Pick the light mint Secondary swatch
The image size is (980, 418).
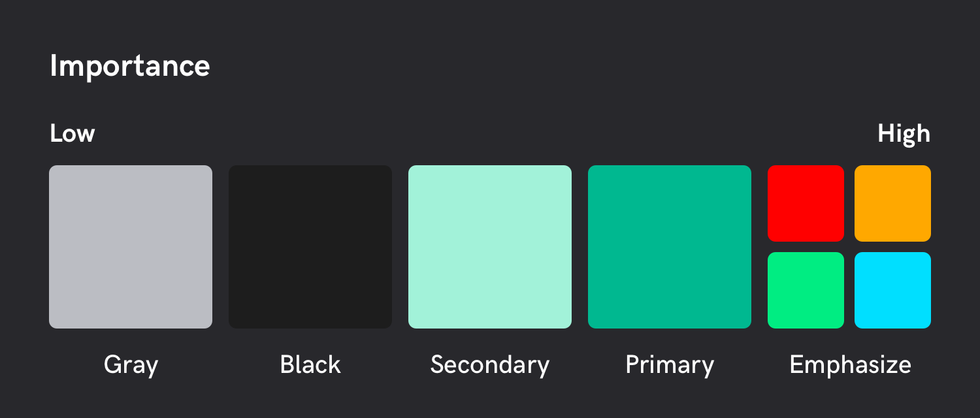pos(490,247)
